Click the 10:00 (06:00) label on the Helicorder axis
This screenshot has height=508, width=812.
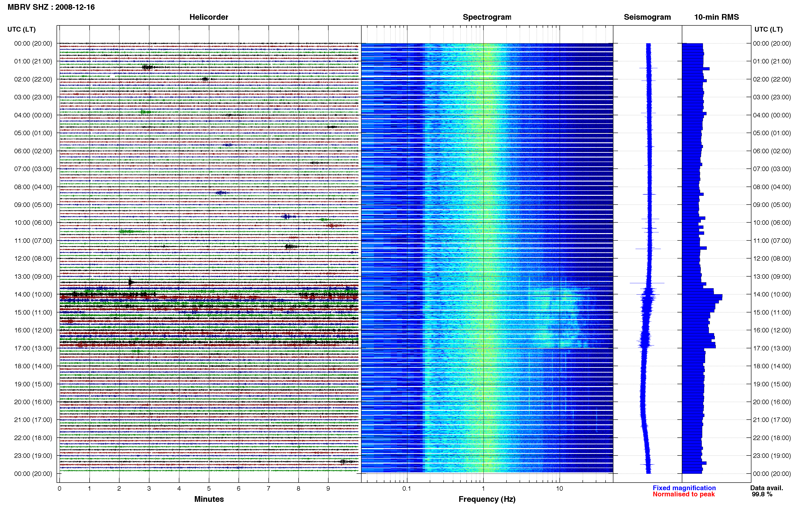[33, 222]
